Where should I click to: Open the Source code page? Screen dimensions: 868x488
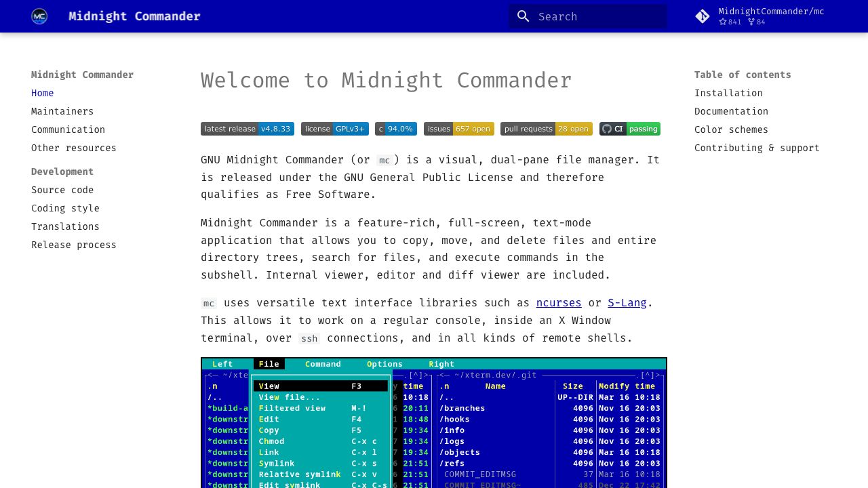pyautogui.click(x=62, y=190)
